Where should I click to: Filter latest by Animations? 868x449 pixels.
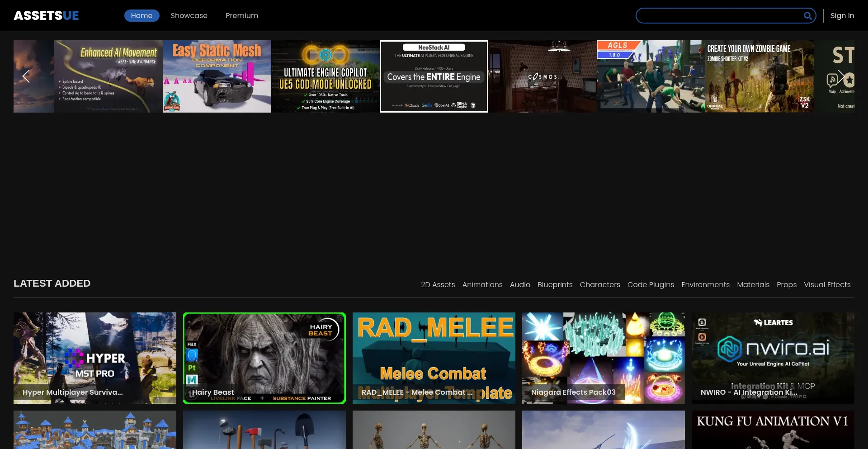tap(482, 285)
